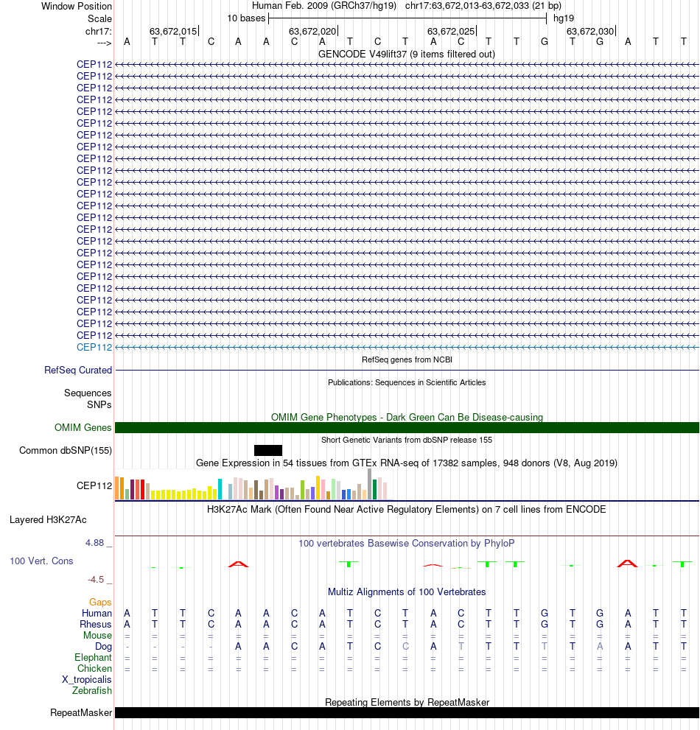Click the dark green OMIM gene bar

pyautogui.click(x=407, y=427)
